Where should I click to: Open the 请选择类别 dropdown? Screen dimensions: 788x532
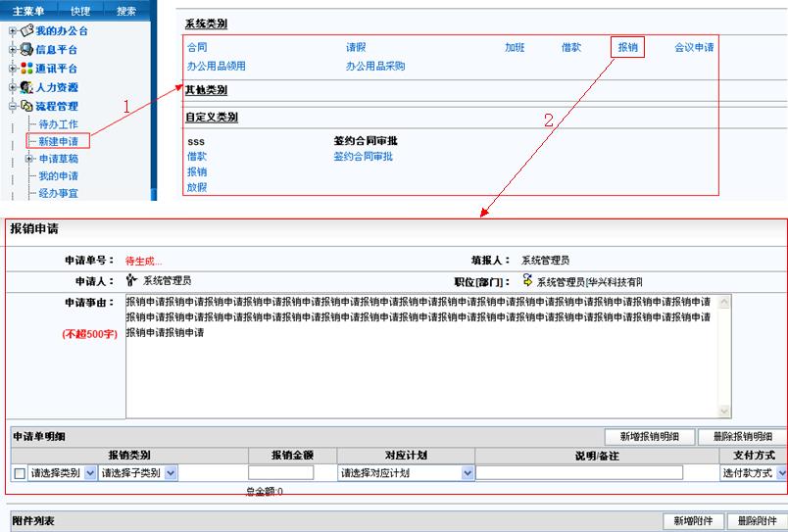63,473
